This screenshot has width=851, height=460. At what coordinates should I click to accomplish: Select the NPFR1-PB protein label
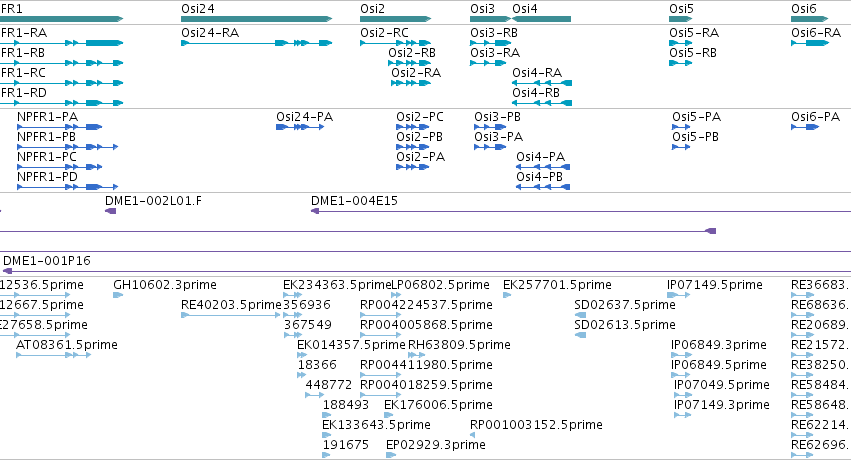[46, 137]
